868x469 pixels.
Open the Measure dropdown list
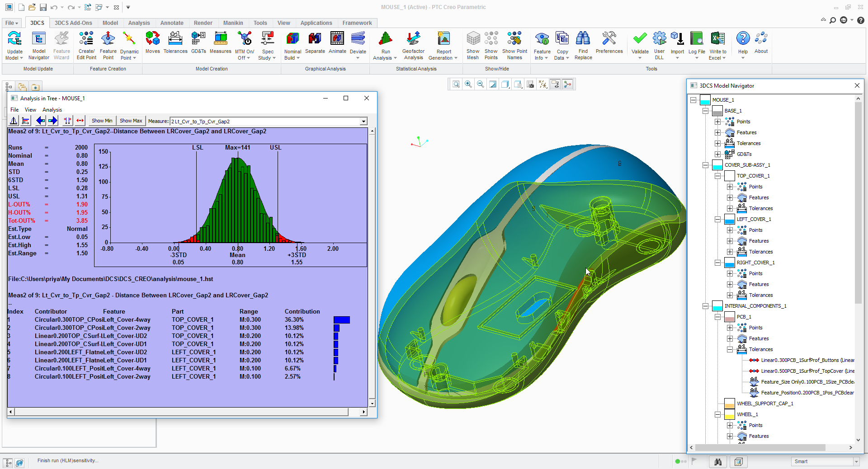tap(363, 121)
